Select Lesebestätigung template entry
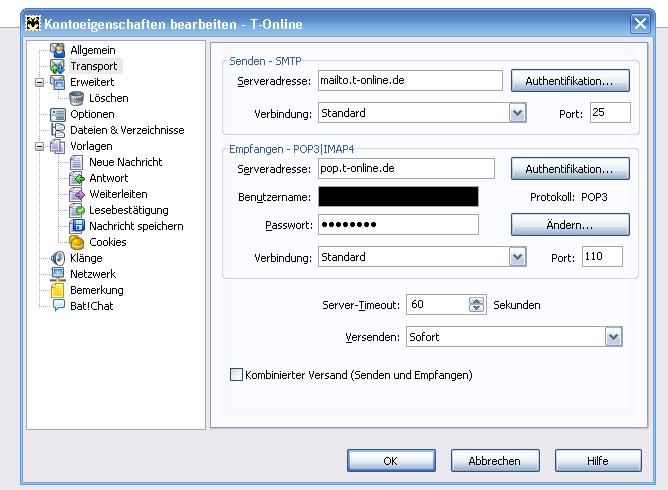The image size is (668, 490). coord(129,210)
